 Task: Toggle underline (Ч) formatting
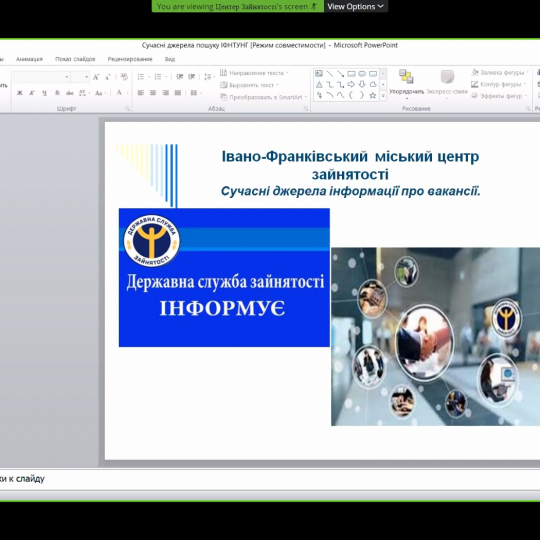tap(44, 93)
